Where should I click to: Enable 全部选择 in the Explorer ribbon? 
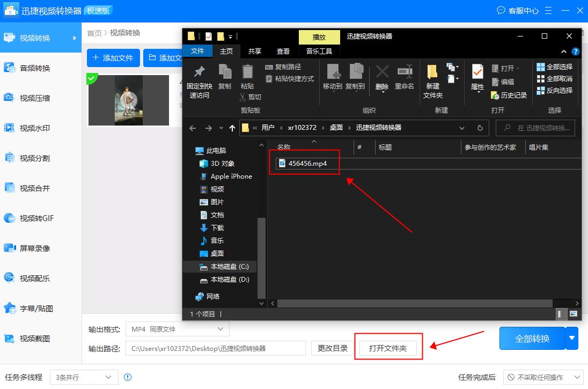click(x=554, y=67)
